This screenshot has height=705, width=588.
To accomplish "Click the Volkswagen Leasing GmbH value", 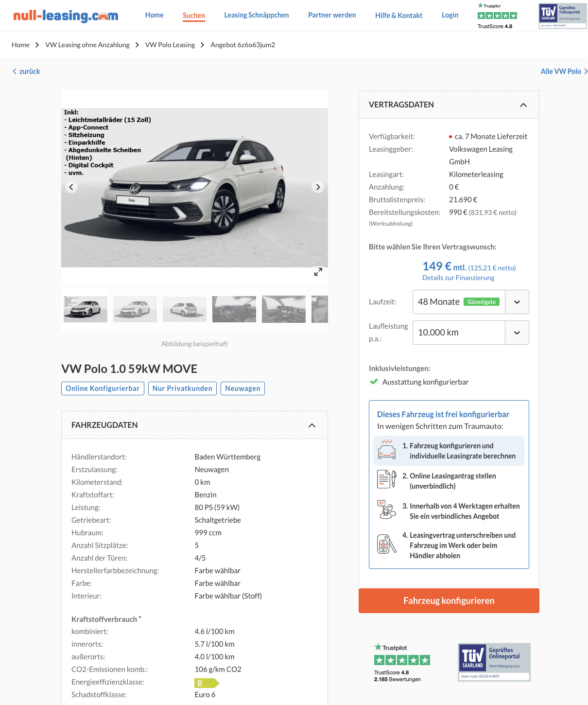I will pyautogui.click(x=481, y=156).
